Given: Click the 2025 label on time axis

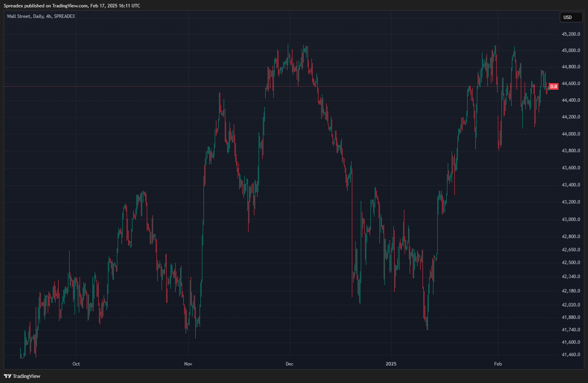Looking at the screenshot, I should point(391,364).
